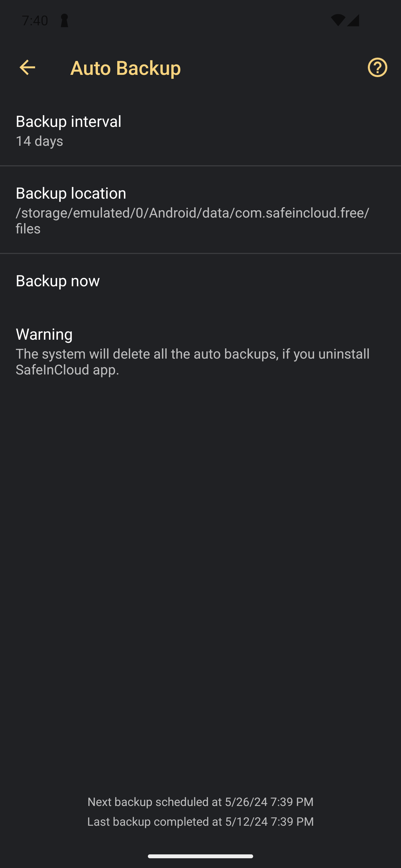Select the /storage/emulated/0 path text
Viewport: 401px width, 868px height.
193,213
